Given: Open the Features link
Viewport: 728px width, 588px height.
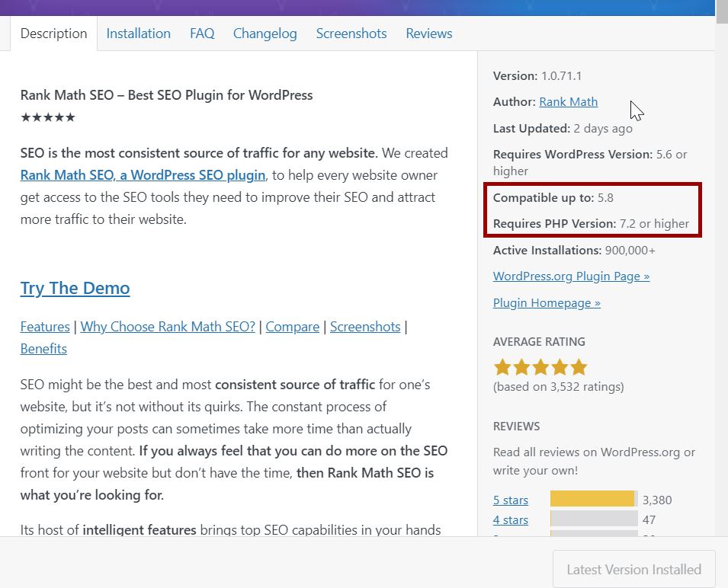Looking at the screenshot, I should (44, 326).
